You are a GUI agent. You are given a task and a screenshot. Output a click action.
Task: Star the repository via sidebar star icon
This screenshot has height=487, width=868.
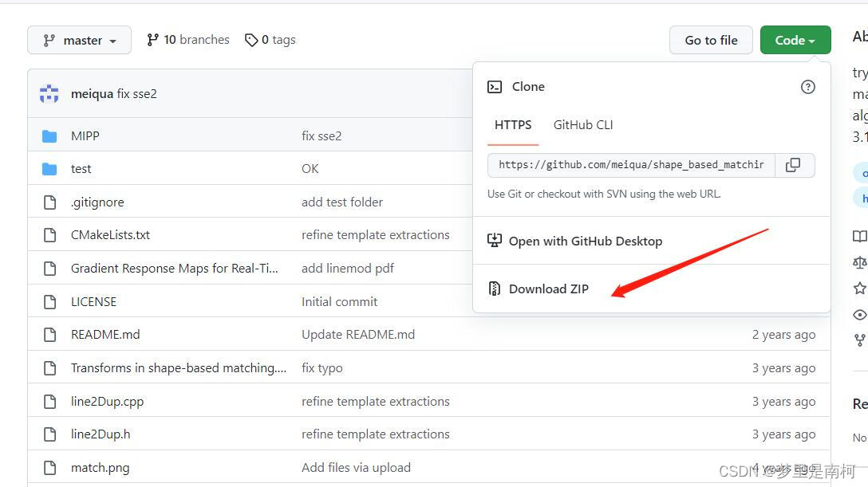859,288
